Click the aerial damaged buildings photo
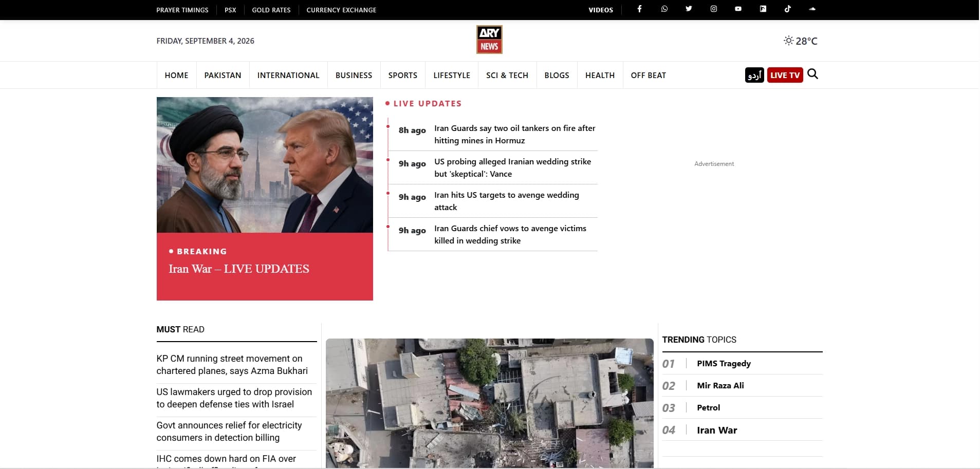 (x=490, y=403)
